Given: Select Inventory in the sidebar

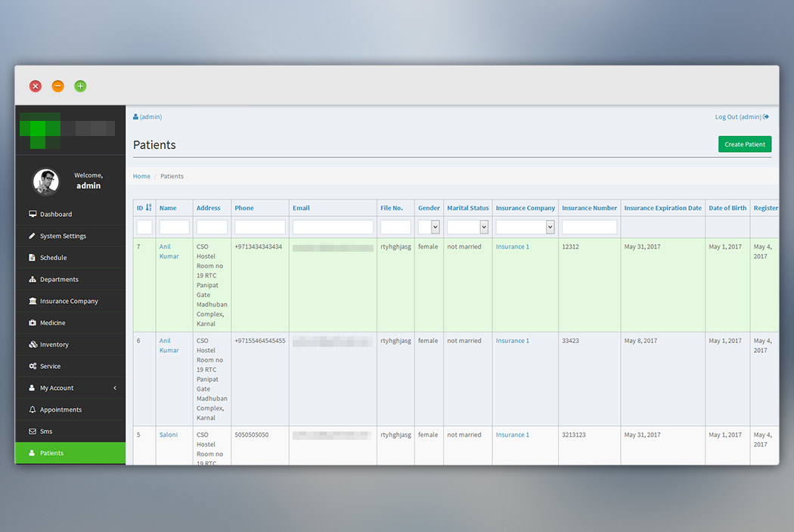Looking at the screenshot, I should (70, 345).
